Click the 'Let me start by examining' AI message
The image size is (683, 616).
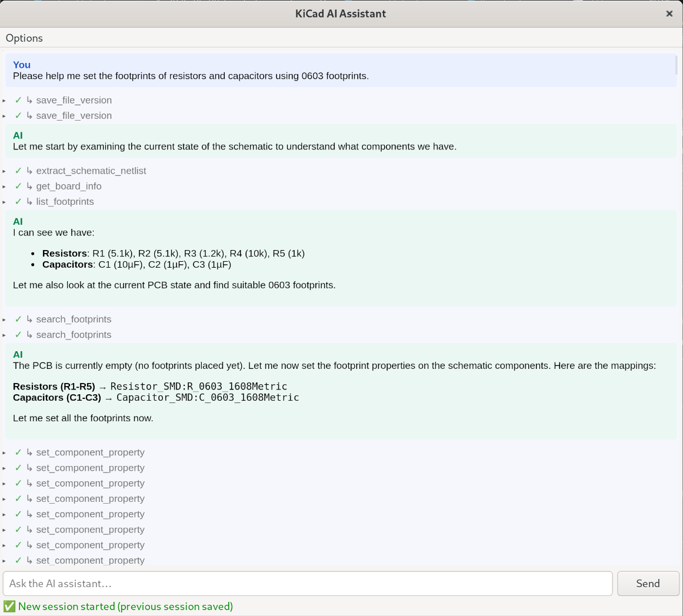(x=235, y=146)
